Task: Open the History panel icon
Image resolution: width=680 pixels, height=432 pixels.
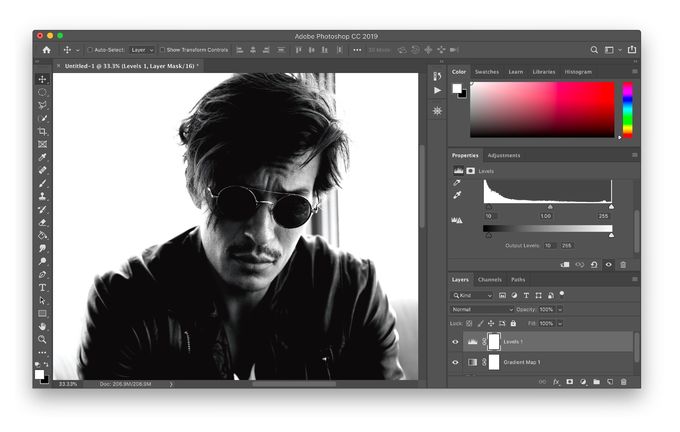Action: point(438,76)
